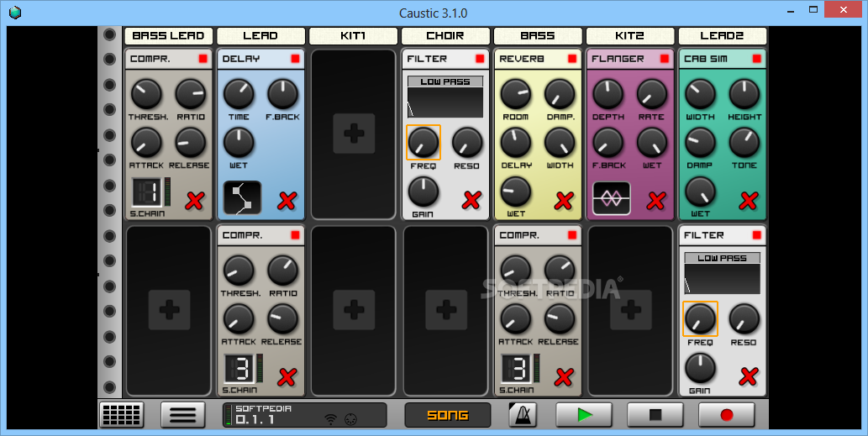This screenshot has height=436, width=868.
Task: Change S.CHAIN source display on LEAD compressor
Action: pyautogui.click(x=239, y=369)
